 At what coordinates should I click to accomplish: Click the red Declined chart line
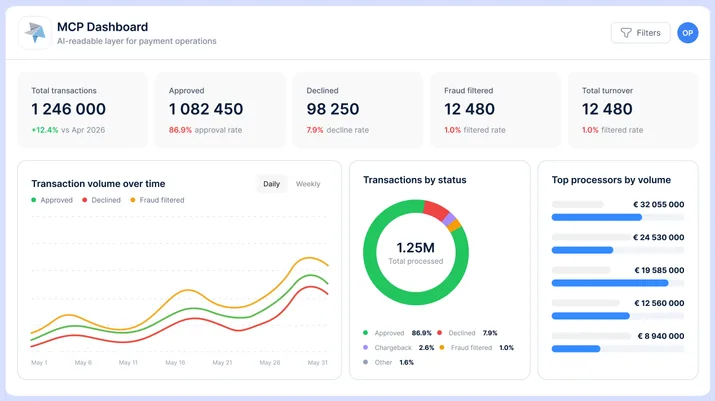click(196, 319)
